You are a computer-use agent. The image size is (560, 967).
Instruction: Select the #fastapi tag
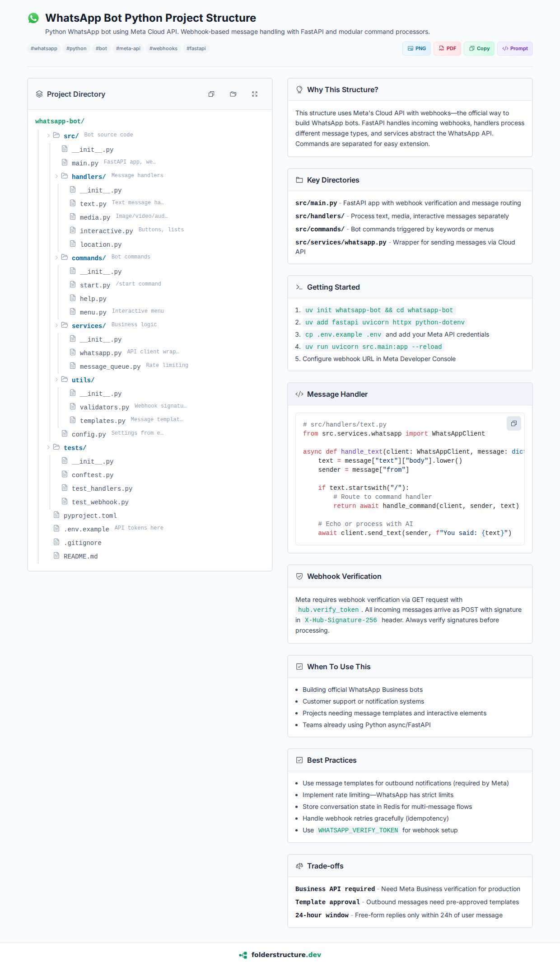point(196,48)
